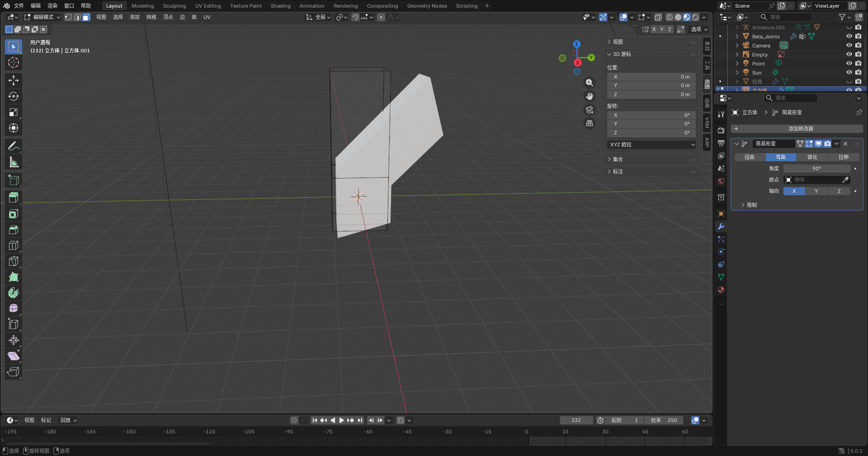The width and height of the screenshot is (868, 456).
Task: Open the 编辑模式 mode dropdown
Action: (x=42, y=17)
